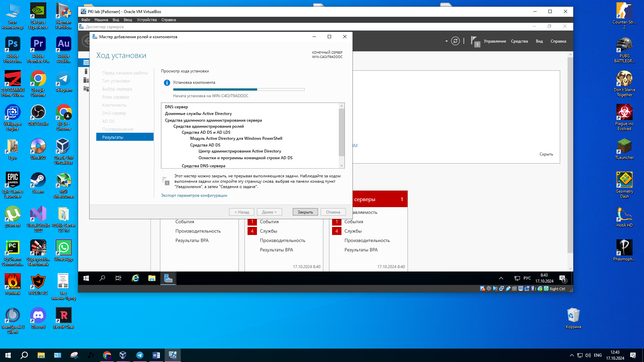Click the VirtualBox USB devices indicator
The image size is (644, 362).
(508, 289)
